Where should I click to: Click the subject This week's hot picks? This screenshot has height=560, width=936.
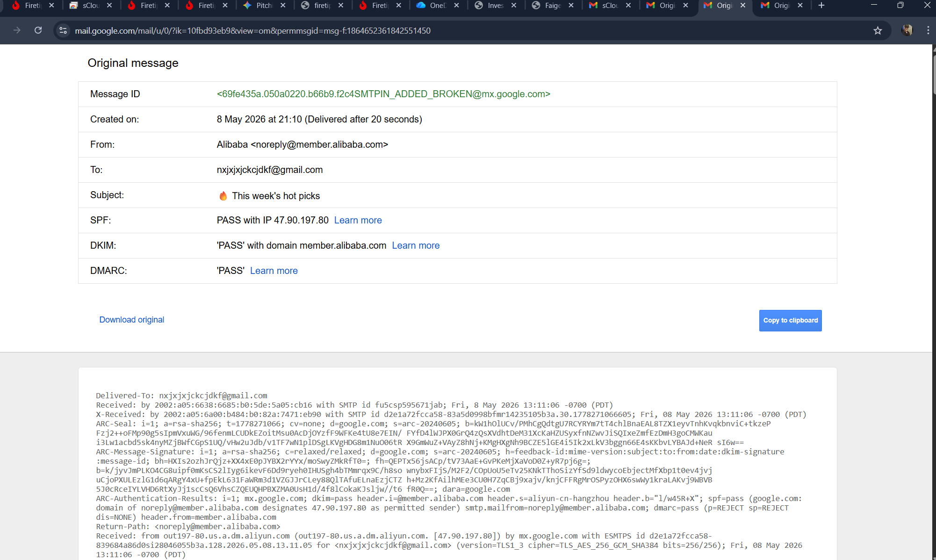(x=276, y=196)
